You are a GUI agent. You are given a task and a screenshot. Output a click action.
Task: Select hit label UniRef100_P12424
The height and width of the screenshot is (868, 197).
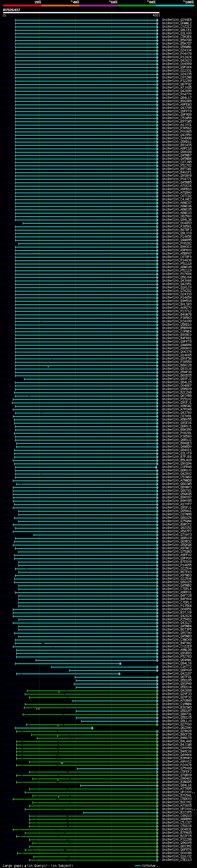(x=177, y=57)
